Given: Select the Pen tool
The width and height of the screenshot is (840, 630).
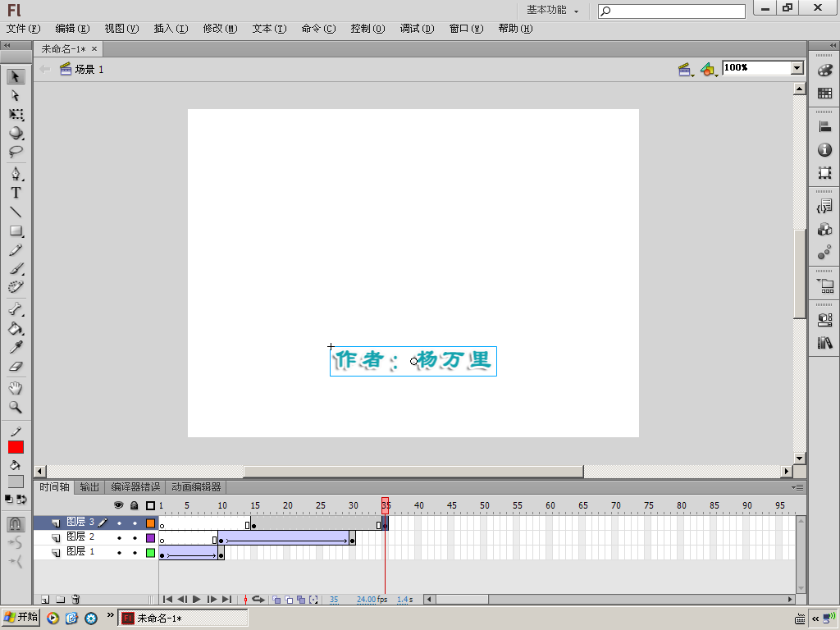Looking at the screenshot, I should pyautogui.click(x=16, y=174).
